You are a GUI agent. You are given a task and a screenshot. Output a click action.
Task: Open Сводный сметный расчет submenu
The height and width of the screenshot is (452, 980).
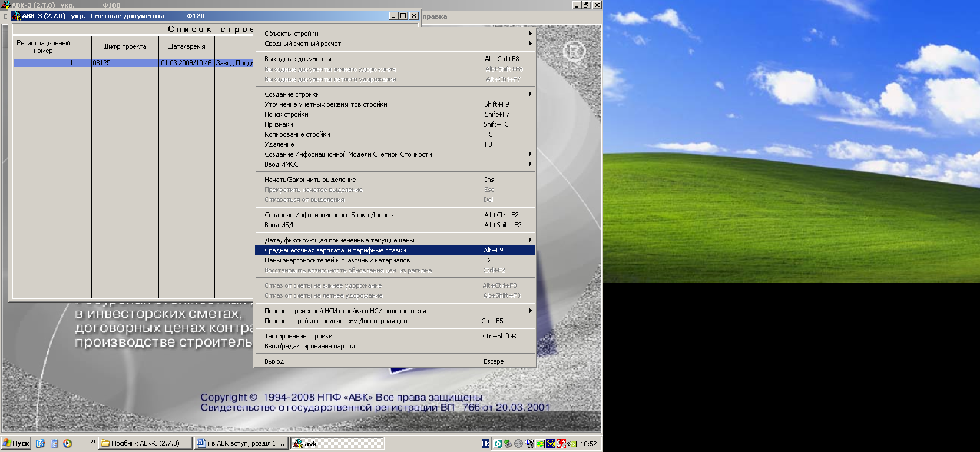(395, 44)
